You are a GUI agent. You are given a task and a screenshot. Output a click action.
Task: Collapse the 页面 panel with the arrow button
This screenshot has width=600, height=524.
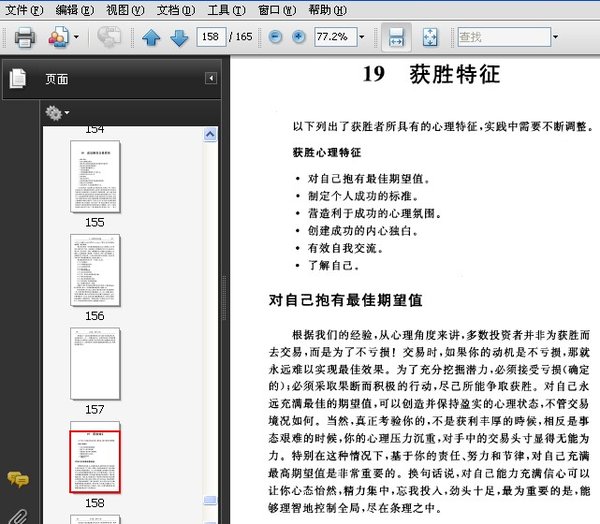click(211, 78)
